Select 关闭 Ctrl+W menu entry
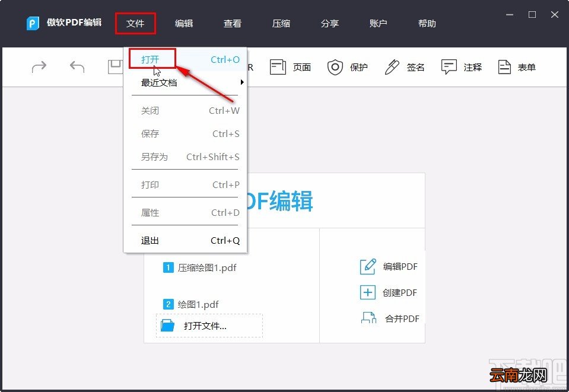The height and width of the screenshot is (392, 569). (186, 110)
